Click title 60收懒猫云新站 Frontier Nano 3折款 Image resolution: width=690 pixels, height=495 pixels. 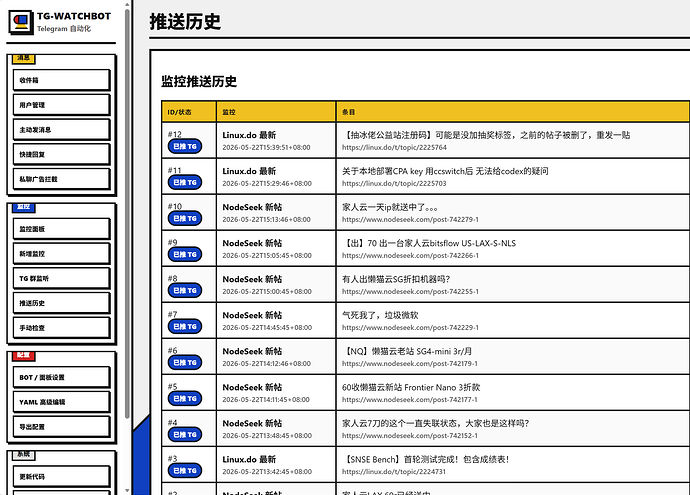click(411, 388)
